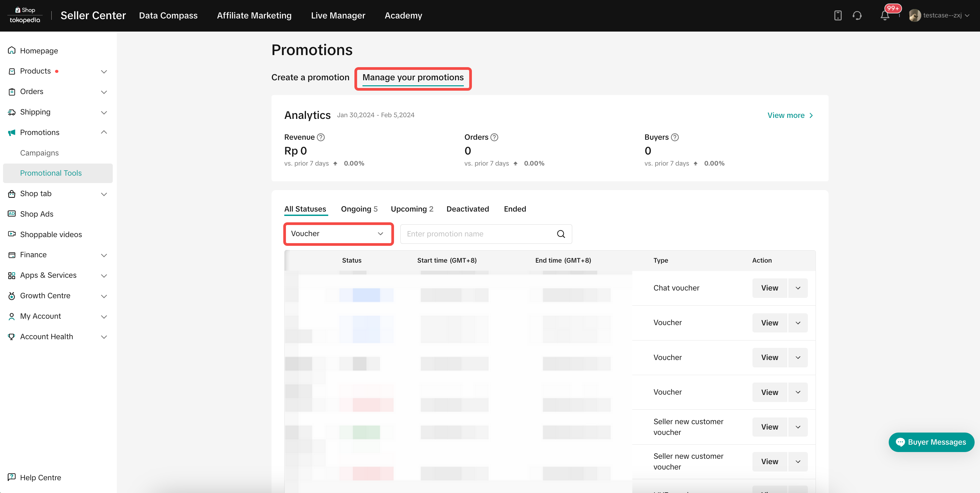Open the headset customer support icon
The image size is (980, 493).
coord(857,15)
